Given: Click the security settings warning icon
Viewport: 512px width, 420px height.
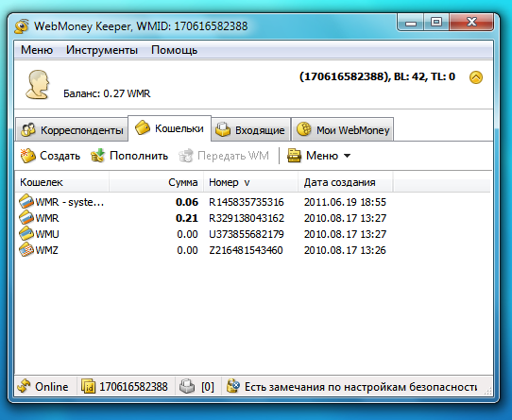Looking at the screenshot, I should (233, 386).
